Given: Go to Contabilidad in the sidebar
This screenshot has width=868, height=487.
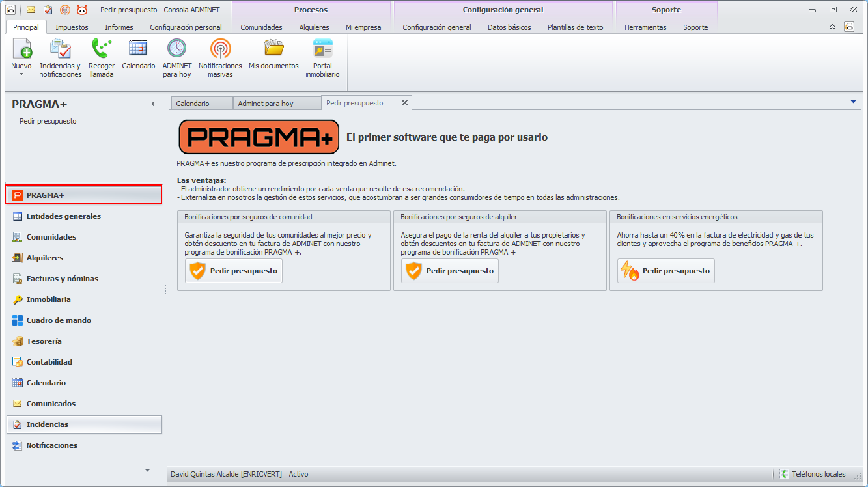Looking at the screenshot, I should coord(83,362).
